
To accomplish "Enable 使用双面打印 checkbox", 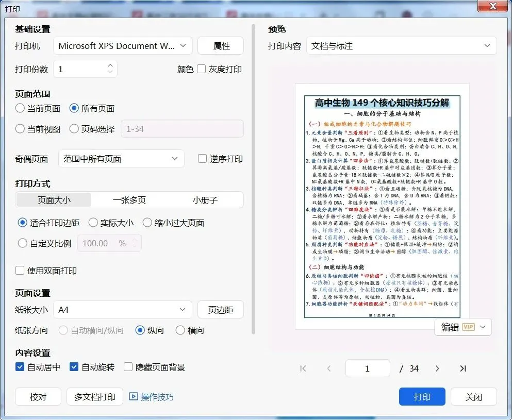I will [20, 271].
